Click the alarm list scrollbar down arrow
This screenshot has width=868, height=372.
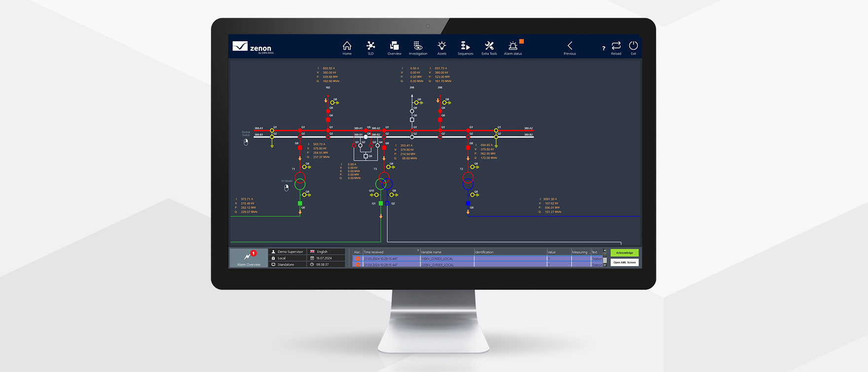coord(605,265)
